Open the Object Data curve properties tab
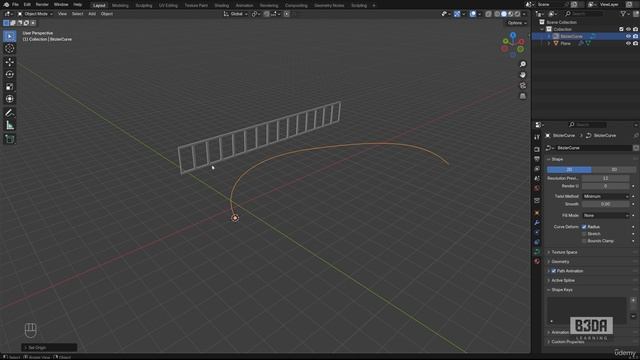This screenshot has height=360, width=640. (x=537, y=251)
